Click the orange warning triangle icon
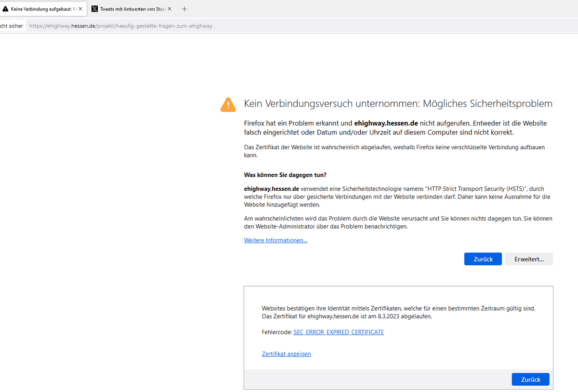The image size is (578, 392). 228,105
